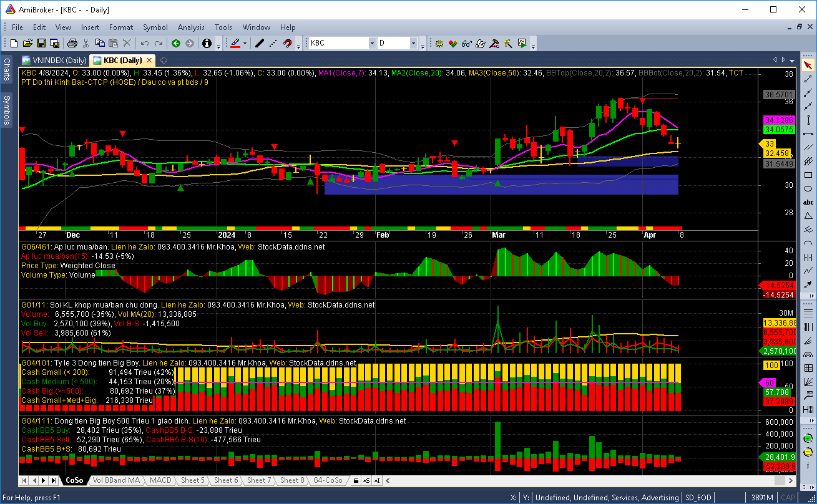This screenshot has height=504, width=817.
Task: Click the SD_EOD database status field
Action: [x=699, y=498]
